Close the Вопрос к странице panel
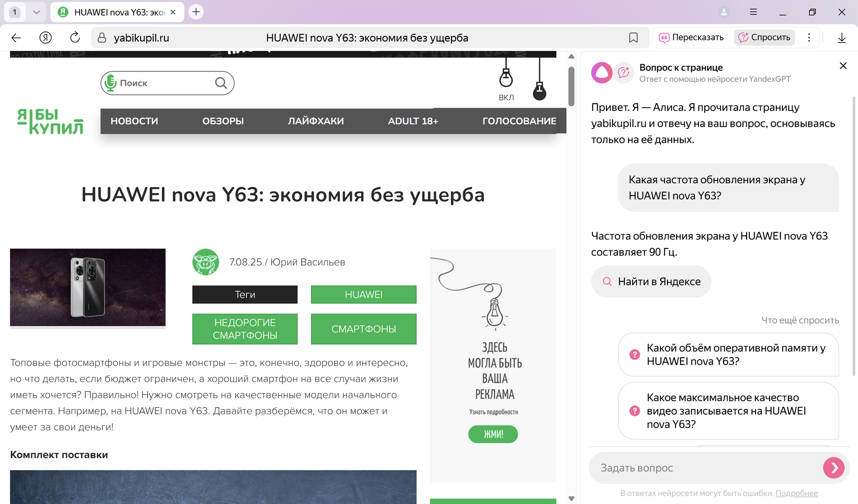The image size is (858, 504). (x=843, y=66)
